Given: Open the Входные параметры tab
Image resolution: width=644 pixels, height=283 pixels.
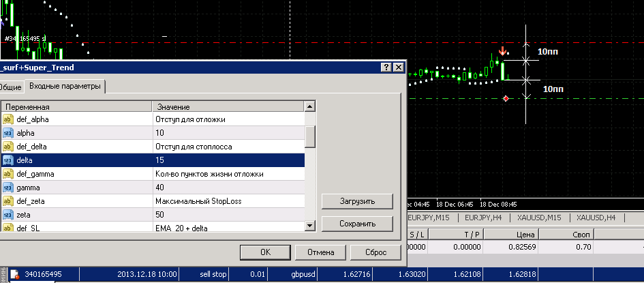Looking at the screenshot, I should tap(65, 86).
